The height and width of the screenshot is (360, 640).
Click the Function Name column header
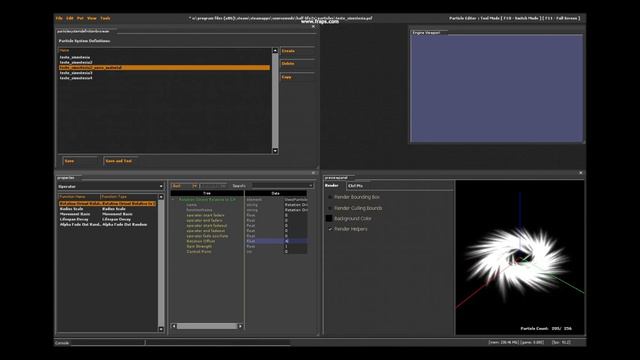[x=79, y=197]
